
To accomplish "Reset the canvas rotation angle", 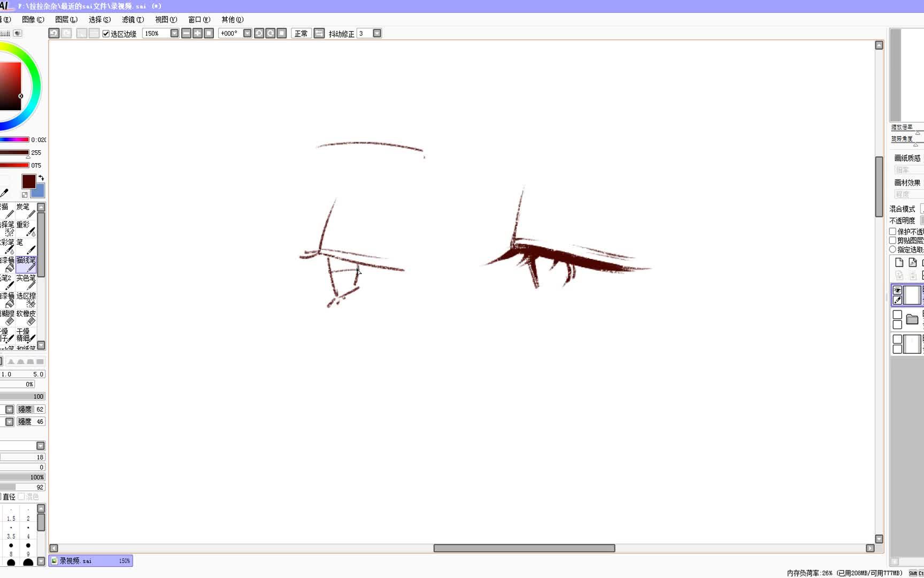I will (x=282, y=33).
